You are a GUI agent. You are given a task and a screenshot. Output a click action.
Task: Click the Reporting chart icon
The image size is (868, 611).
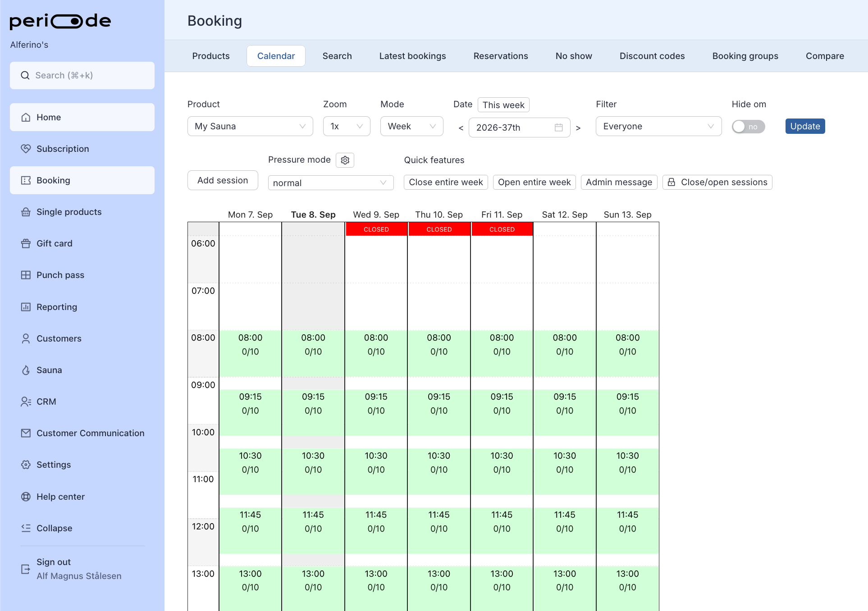[x=26, y=307]
